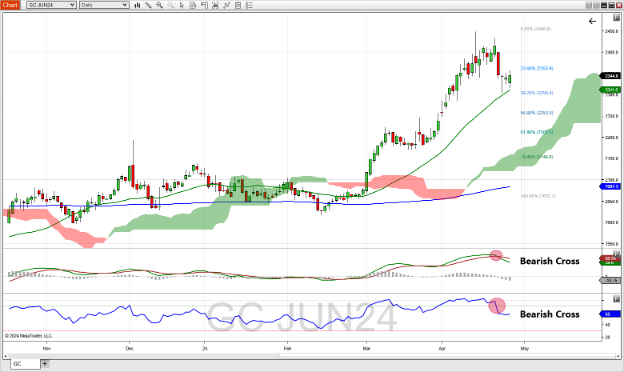Toggle the F fixed-scale button on RSI panel
The width and height of the screenshot is (624, 372).
tap(617, 299)
